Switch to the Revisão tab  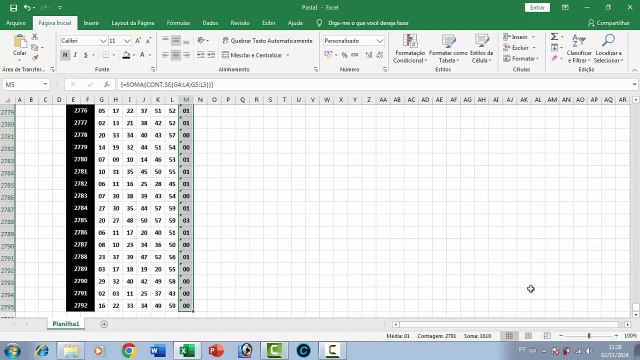(240, 23)
